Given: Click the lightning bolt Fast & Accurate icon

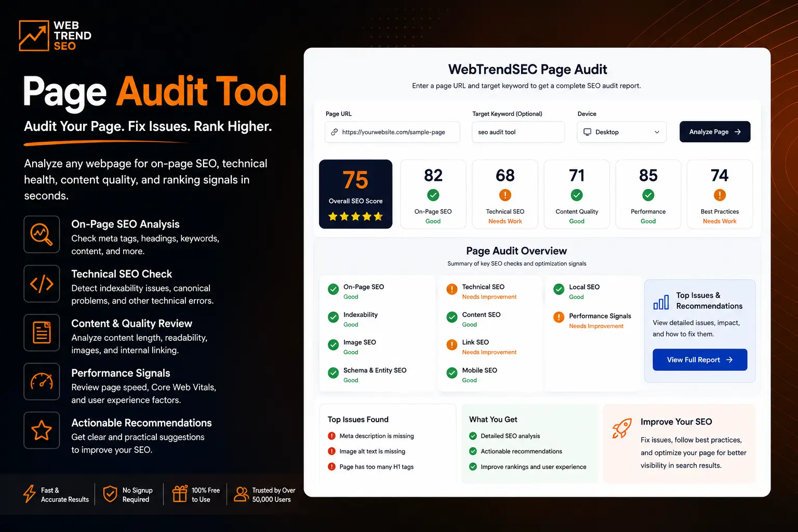Looking at the screenshot, I should pos(30,494).
